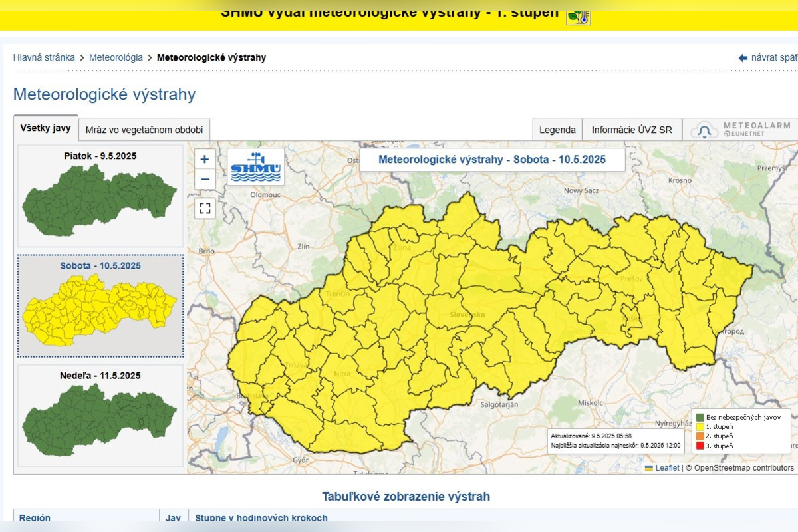Open Meteorológia breadcrumb link
The height and width of the screenshot is (532, 798).
[x=116, y=57]
